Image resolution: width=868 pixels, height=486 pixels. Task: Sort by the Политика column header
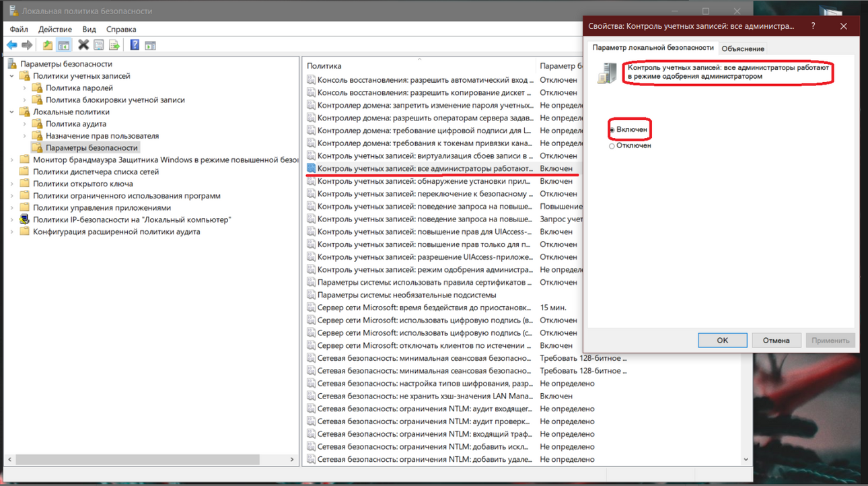coord(419,66)
